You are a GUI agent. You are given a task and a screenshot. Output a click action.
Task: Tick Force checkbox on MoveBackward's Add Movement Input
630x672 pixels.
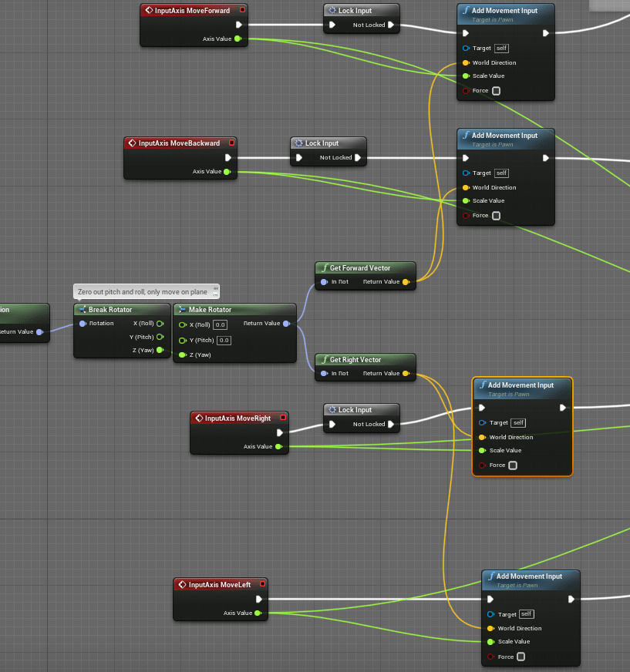(x=496, y=216)
